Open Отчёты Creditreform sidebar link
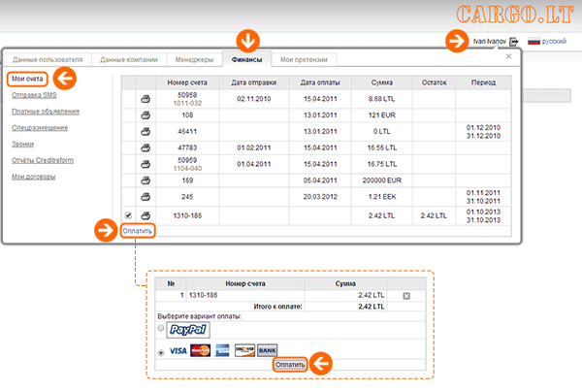 coord(44,160)
